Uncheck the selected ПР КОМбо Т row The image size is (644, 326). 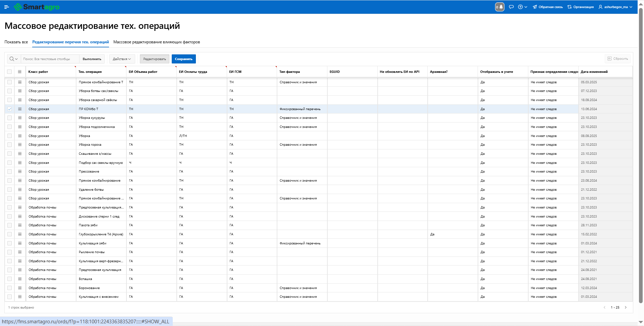[9, 109]
